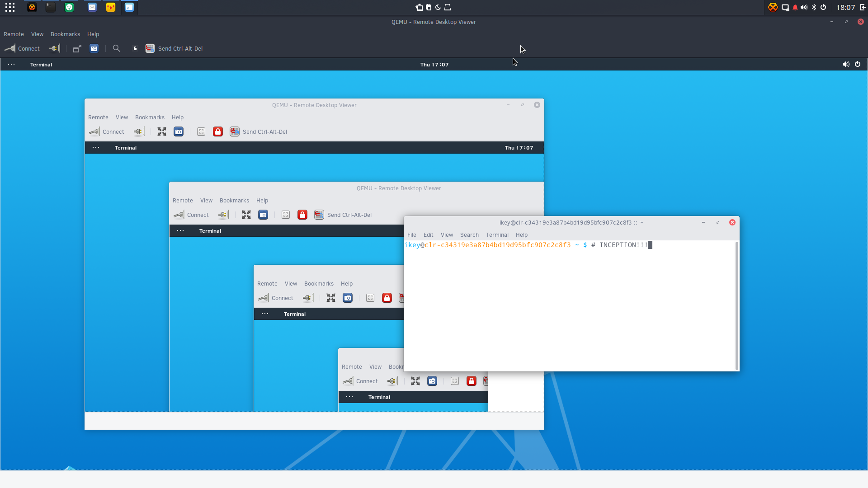The image size is (868, 488).
Task: Open the three-dots menu beside the Thu 17:07 Terminal bar
Action: [x=96, y=148]
